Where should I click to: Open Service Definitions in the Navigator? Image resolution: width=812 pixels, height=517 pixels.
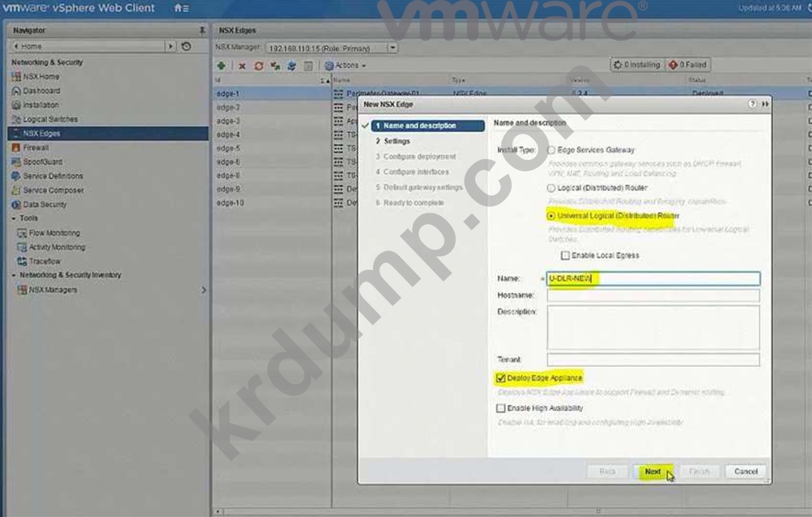click(x=47, y=176)
